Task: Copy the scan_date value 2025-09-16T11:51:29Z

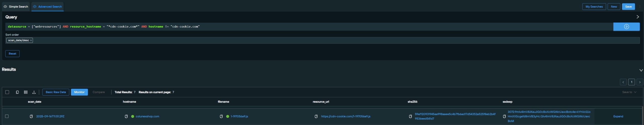Action: 31,116
